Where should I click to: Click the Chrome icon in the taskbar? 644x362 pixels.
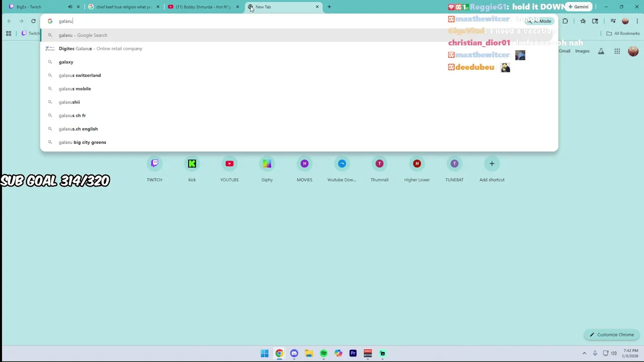279,353
